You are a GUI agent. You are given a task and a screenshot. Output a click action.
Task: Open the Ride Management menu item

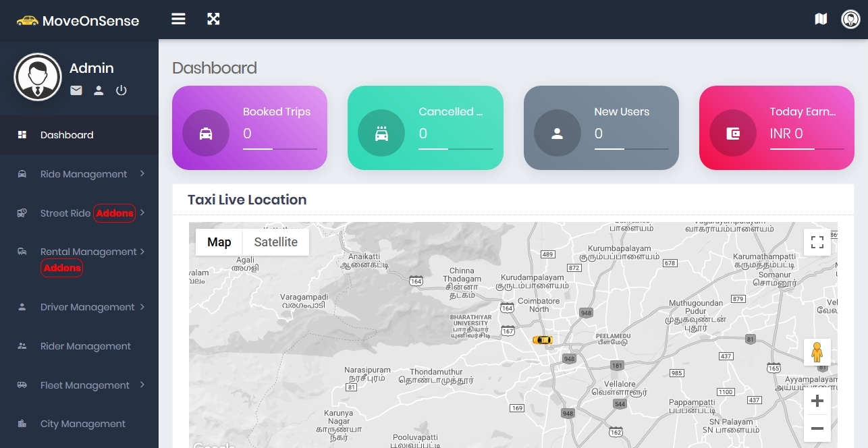click(79, 174)
